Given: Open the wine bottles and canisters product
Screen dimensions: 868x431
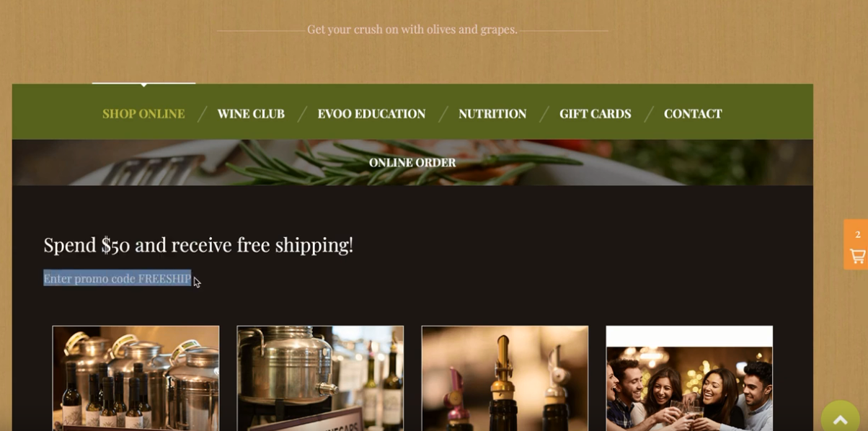Looking at the screenshot, I should point(136,378).
